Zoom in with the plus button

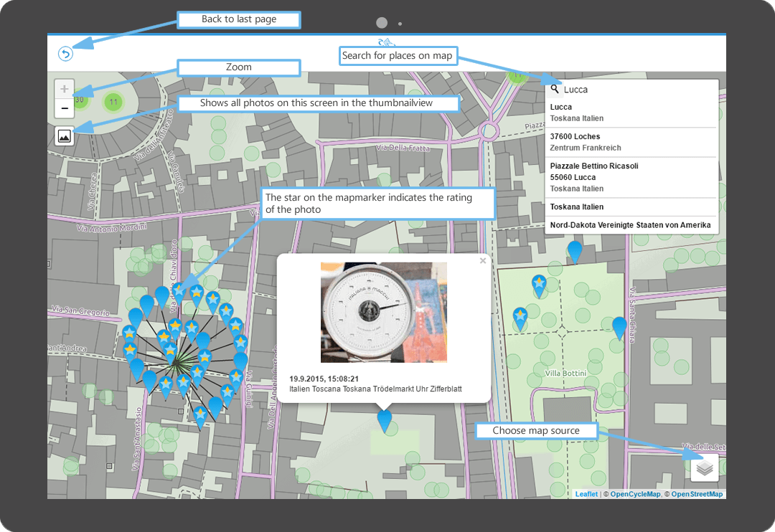[65, 89]
